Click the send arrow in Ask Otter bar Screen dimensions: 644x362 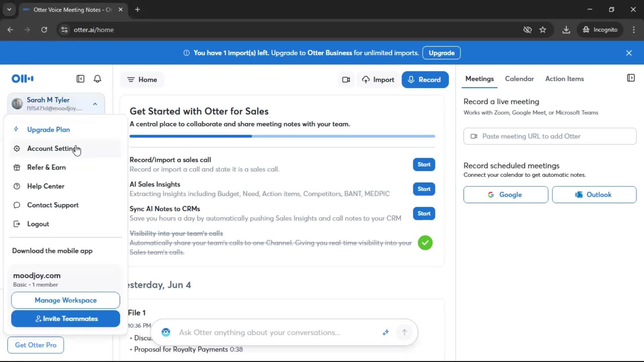point(405,332)
